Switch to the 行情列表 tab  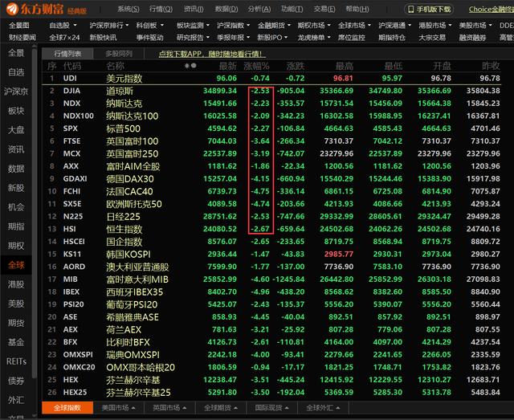click(67, 54)
